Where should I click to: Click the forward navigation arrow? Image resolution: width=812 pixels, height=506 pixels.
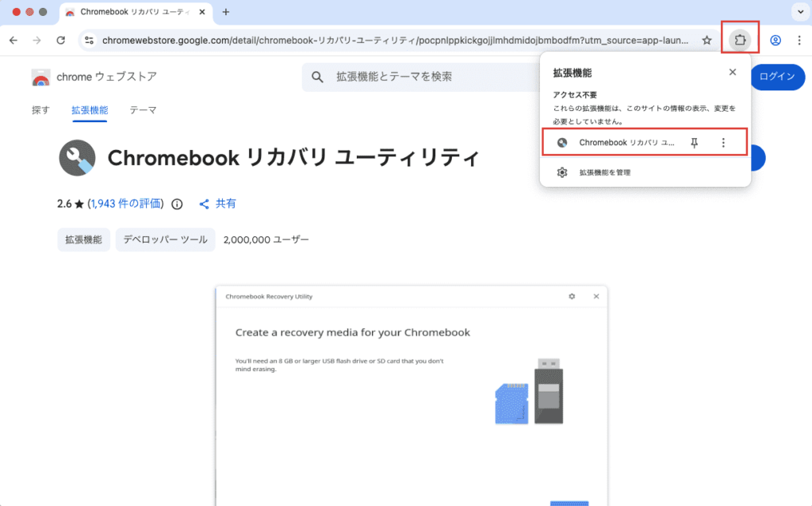[x=36, y=40]
